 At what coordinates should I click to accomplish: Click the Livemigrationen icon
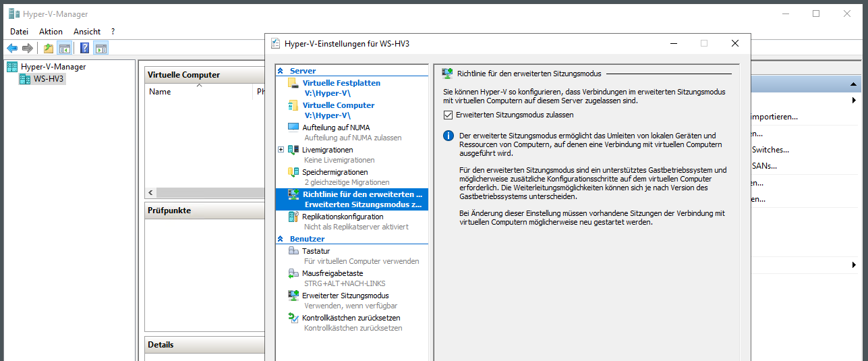point(293,150)
